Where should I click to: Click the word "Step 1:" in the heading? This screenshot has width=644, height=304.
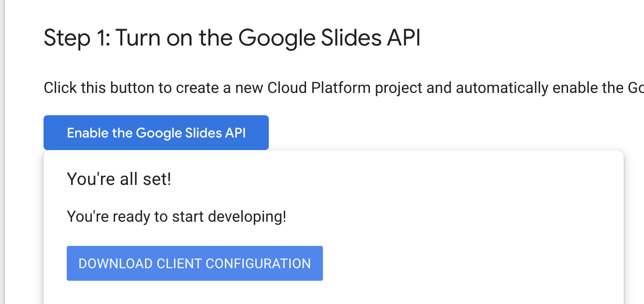(x=76, y=38)
